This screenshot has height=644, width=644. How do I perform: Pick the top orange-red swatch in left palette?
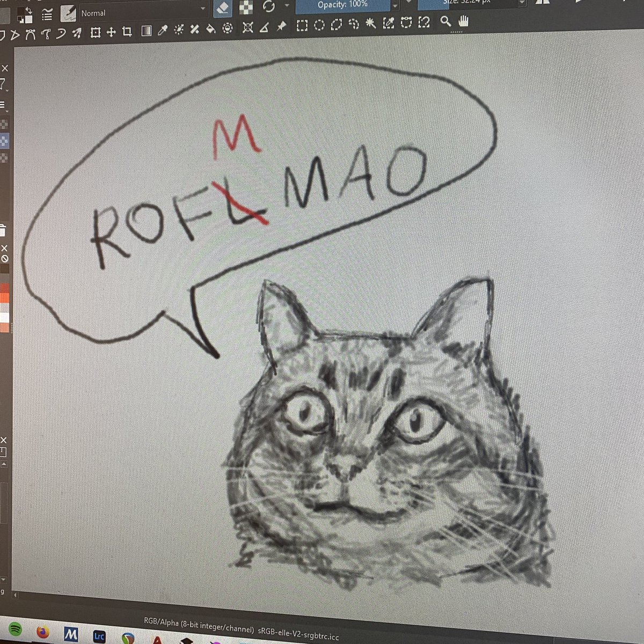coord(4,288)
